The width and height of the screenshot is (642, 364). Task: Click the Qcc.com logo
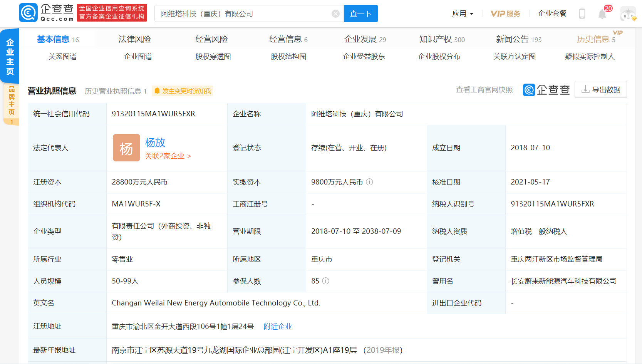(x=46, y=13)
